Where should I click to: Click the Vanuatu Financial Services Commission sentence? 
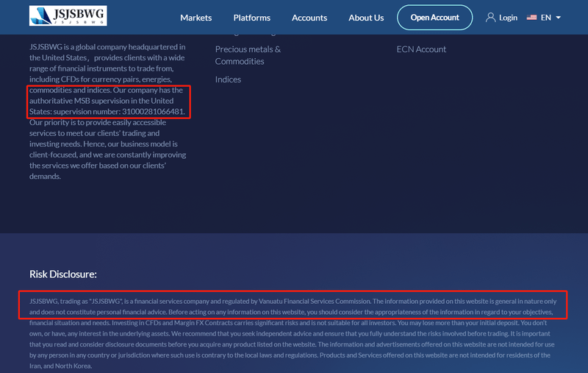(x=200, y=302)
